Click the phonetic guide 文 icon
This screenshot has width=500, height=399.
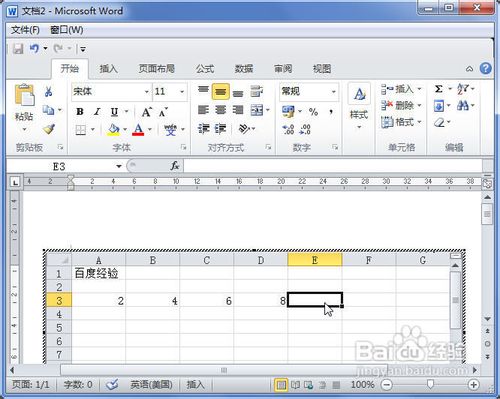(170, 129)
